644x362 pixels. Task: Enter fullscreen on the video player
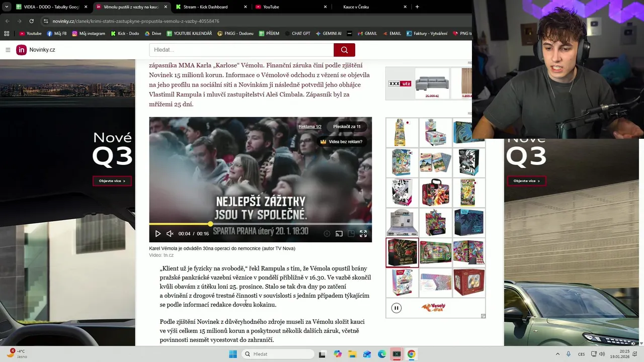(363, 234)
